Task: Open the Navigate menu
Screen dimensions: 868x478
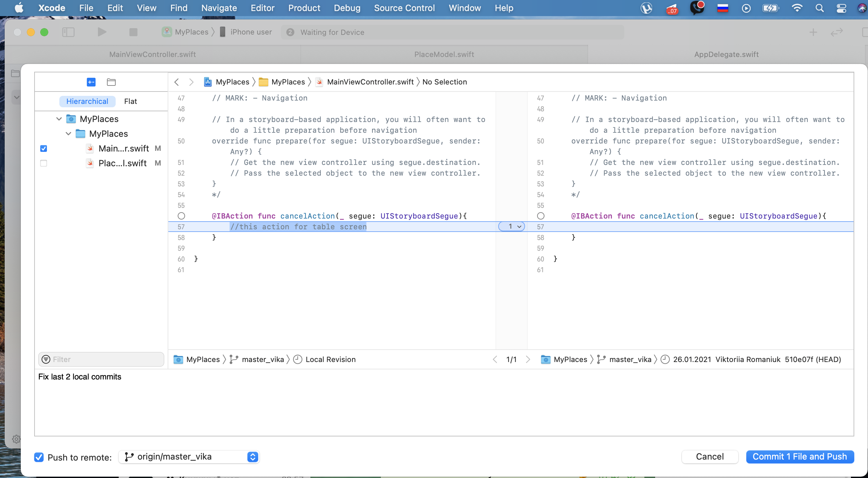Action: 219,8
